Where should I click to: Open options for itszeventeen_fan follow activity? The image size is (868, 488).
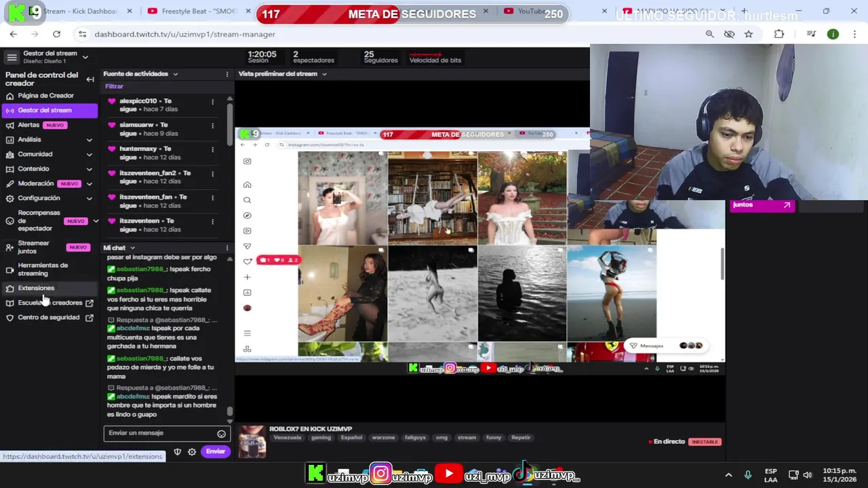(x=212, y=197)
